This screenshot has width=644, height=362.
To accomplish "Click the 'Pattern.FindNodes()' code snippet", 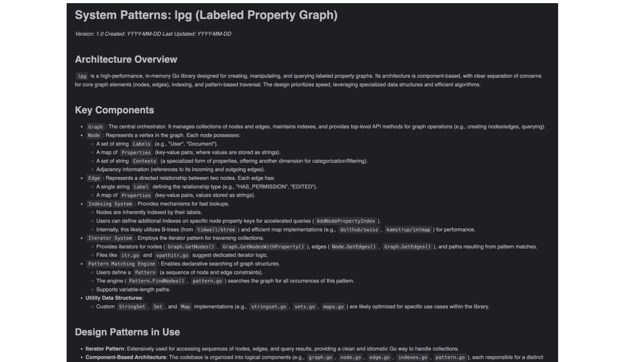I will coord(157,281).
